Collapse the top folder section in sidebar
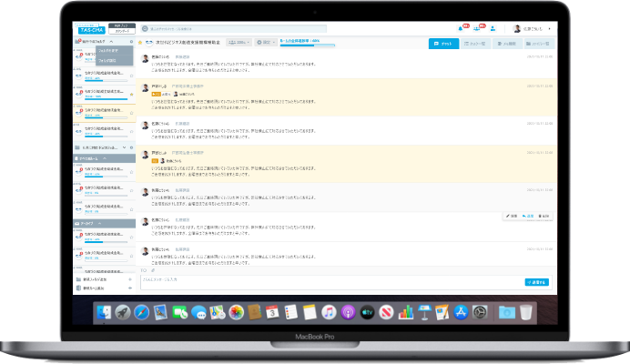630x364 pixels. tap(110, 42)
